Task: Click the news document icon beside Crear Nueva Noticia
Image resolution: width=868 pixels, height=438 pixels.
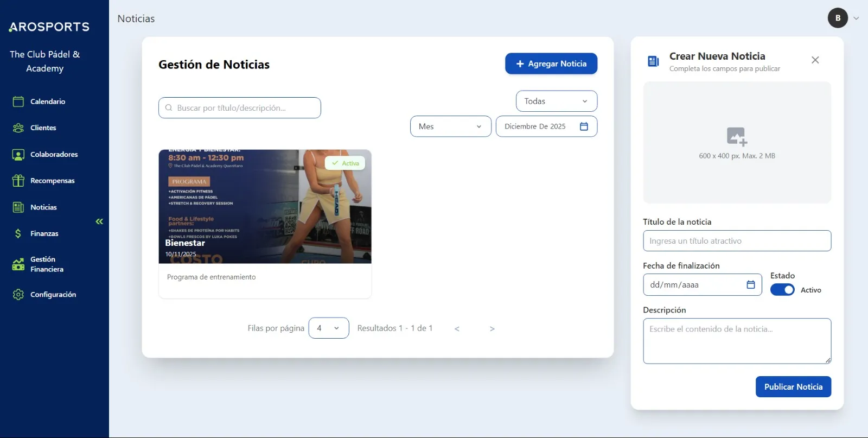Action: [x=654, y=61]
